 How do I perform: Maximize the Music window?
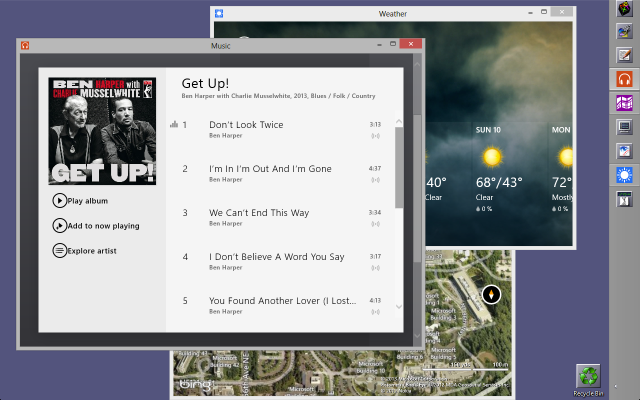tap(393, 44)
